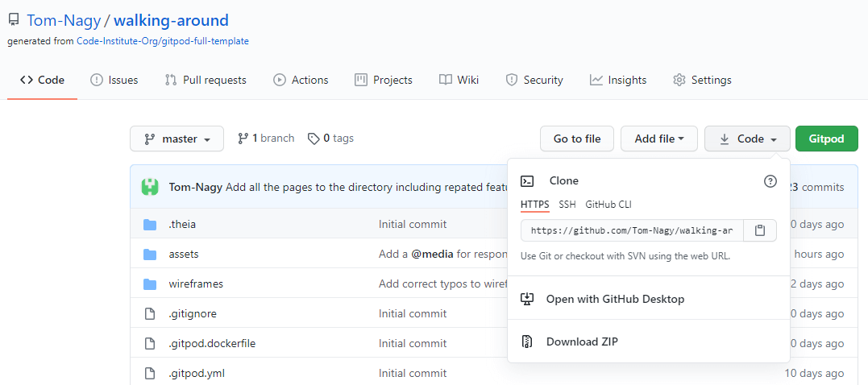The image size is (868, 385).
Task: Switch to the Issues tab
Action: point(114,81)
